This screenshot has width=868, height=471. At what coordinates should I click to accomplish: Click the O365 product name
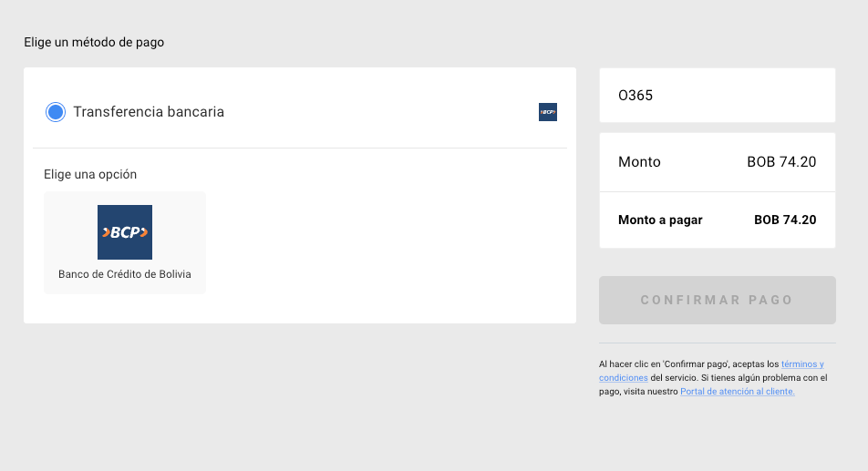tap(635, 95)
